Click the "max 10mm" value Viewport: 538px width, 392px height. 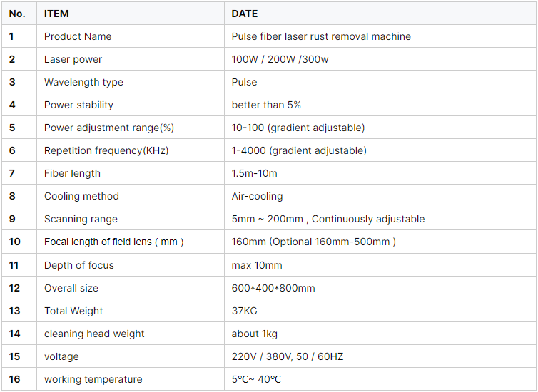[257, 265]
